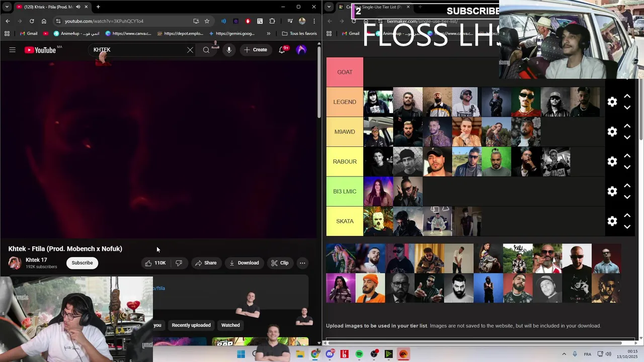Viewport: 644px width, 362px height.
Task: Mute the Khtek tab audio icon
Action: [78, 7]
